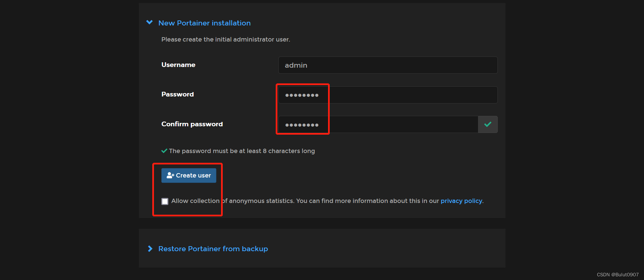Screen dimensions: 644x280
Task: Click the Username label
Action: [x=178, y=65]
